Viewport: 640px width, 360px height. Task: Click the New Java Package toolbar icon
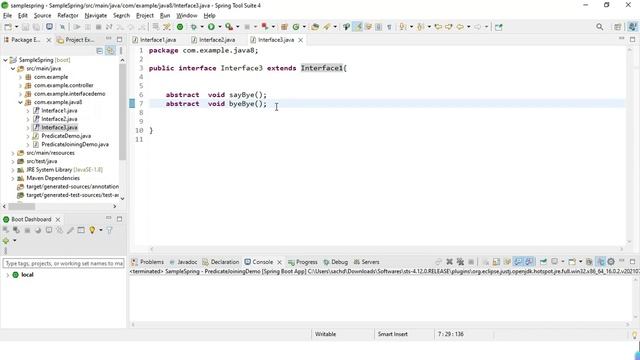(x=284, y=27)
